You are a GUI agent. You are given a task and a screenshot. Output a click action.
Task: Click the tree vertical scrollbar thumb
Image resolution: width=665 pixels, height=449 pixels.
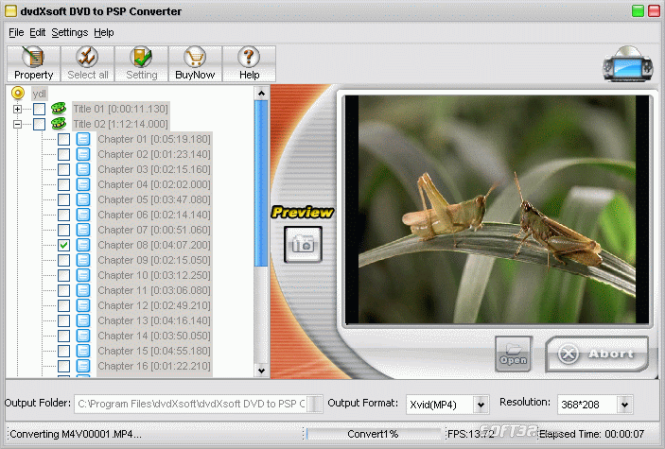261,183
